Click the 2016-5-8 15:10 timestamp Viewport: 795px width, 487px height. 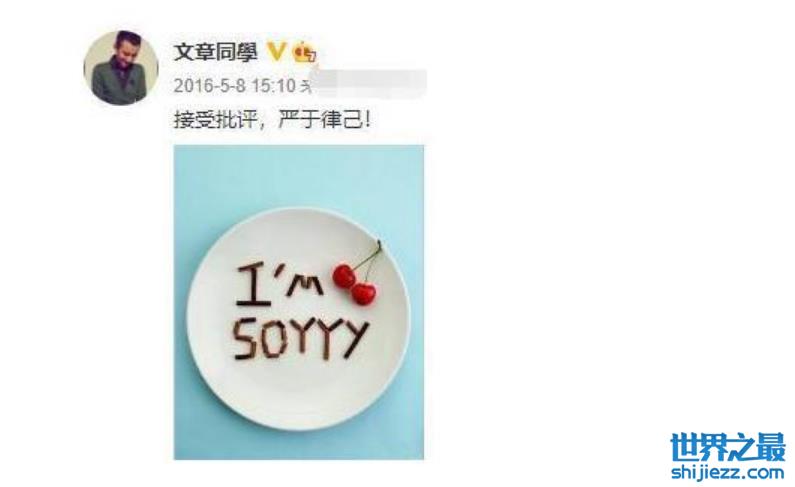coord(234,85)
